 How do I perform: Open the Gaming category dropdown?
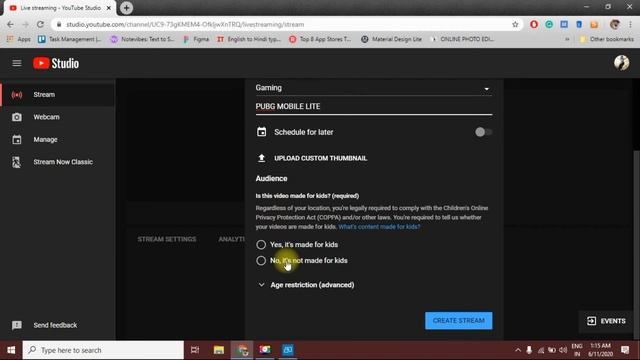coord(373,88)
